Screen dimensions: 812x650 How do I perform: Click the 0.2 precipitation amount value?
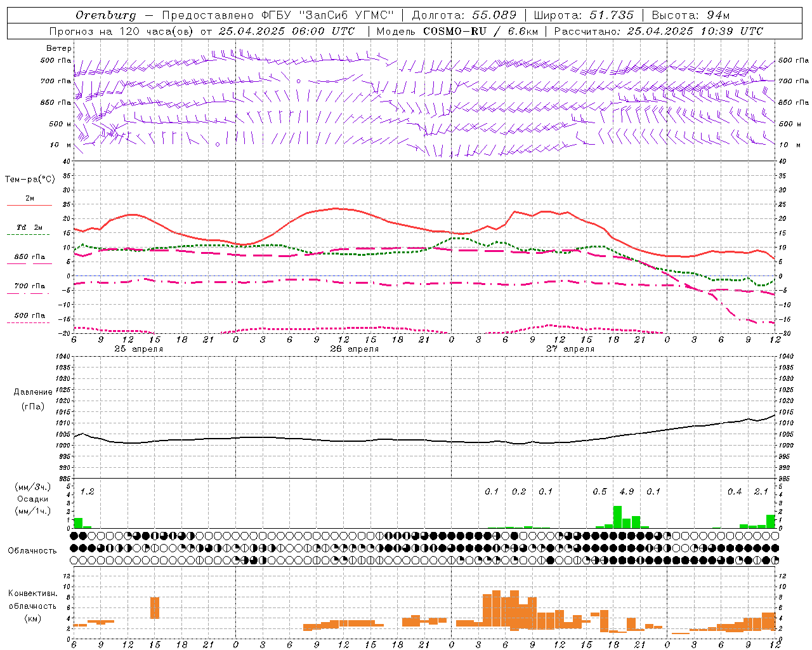point(519,491)
